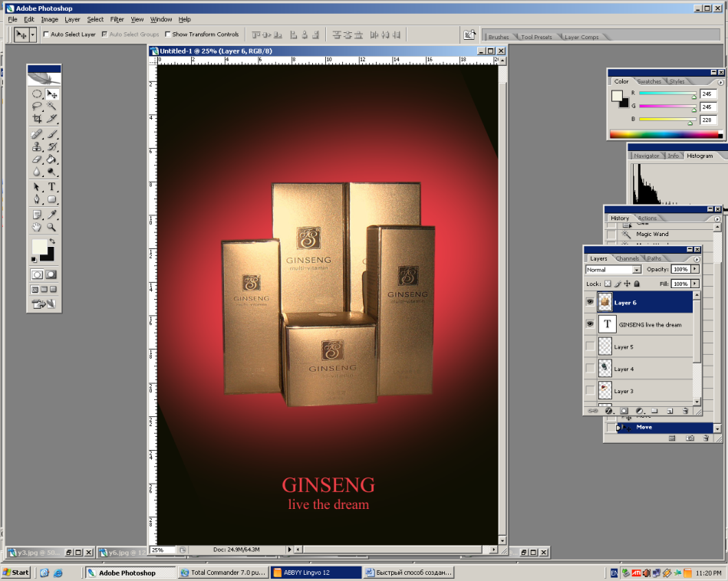Screen dimensions: 728x581
Task: Toggle lock all padlock icon
Action: [637, 284]
